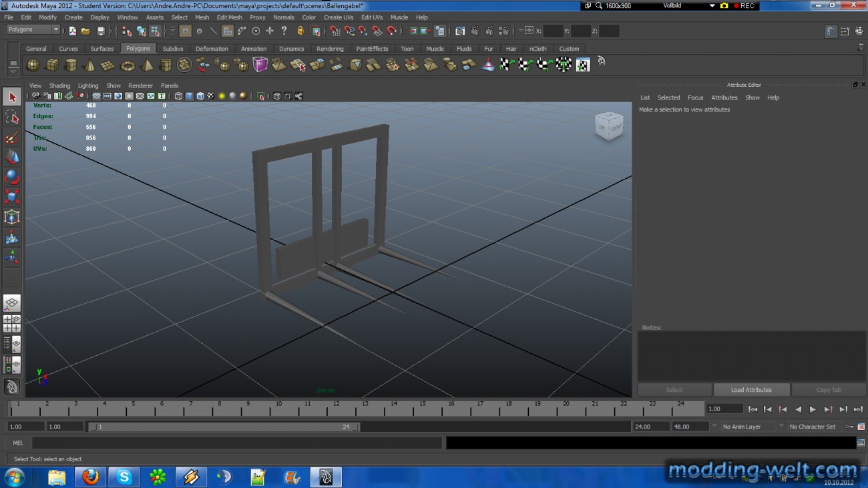This screenshot has height=488, width=868.
Task: Select the Lasso tool in toolbox
Action: pos(12,117)
